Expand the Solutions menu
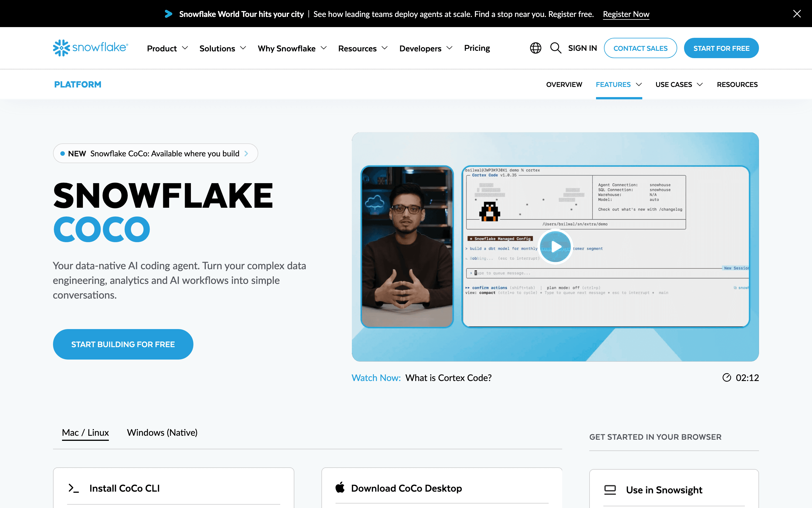 223,48
